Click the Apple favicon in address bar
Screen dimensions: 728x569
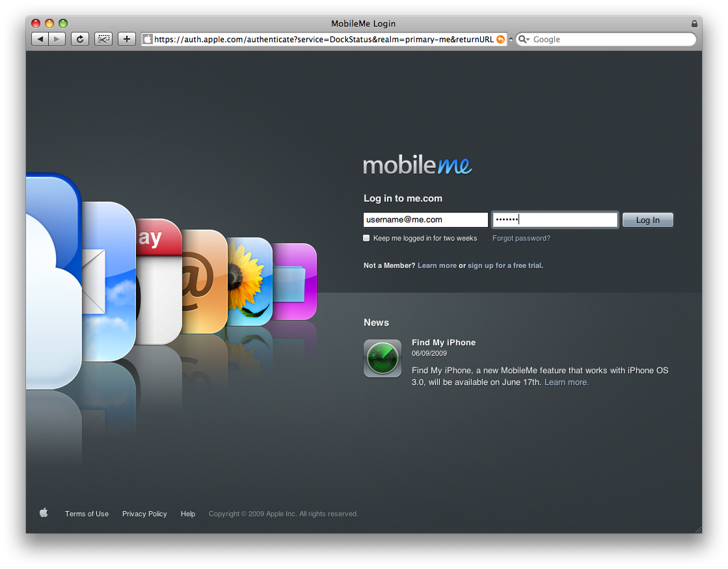(x=148, y=40)
